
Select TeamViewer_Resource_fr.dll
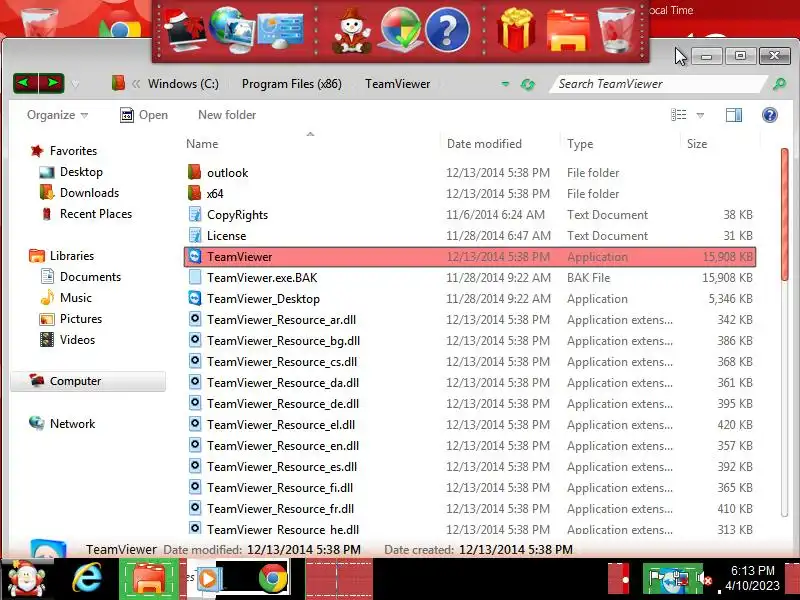coord(469,509)
